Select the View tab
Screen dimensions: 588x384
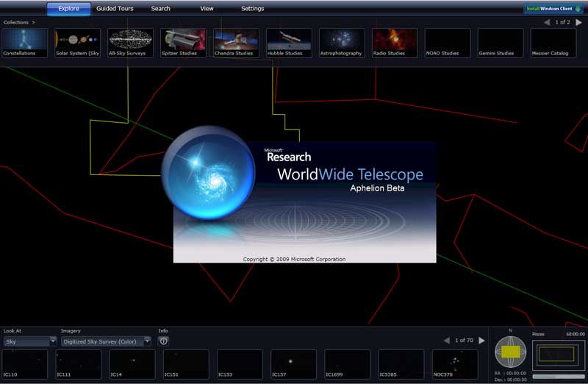coord(207,9)
